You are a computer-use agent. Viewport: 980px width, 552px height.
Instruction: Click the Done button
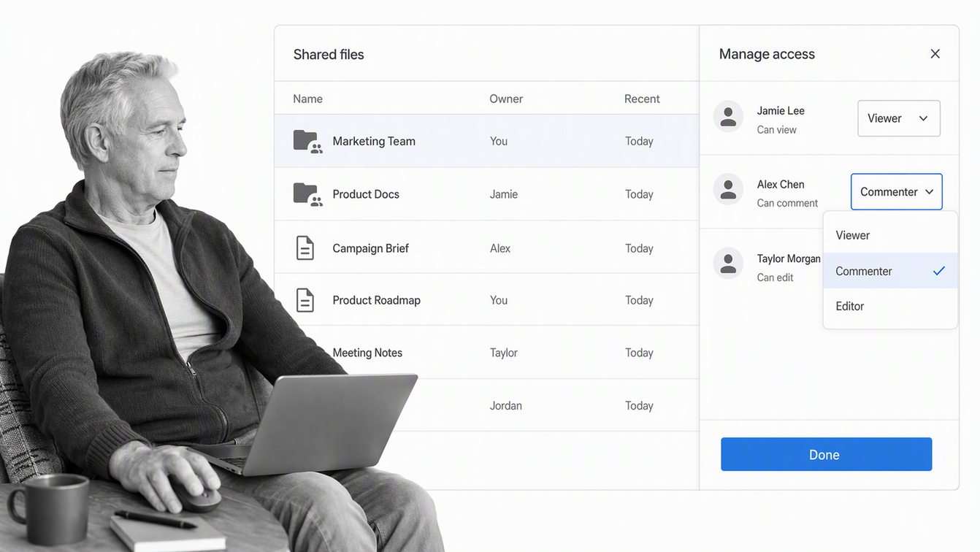(x=827, y=454)
